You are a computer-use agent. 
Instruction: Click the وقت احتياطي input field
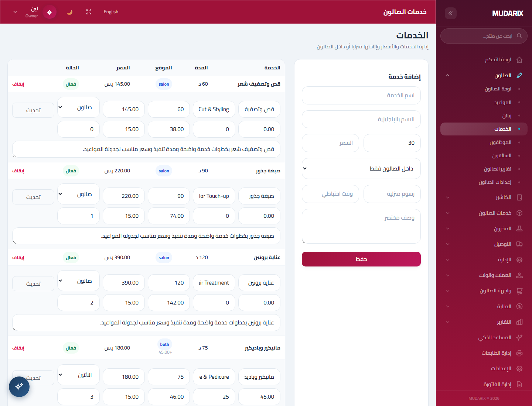[x=330, y=194]
